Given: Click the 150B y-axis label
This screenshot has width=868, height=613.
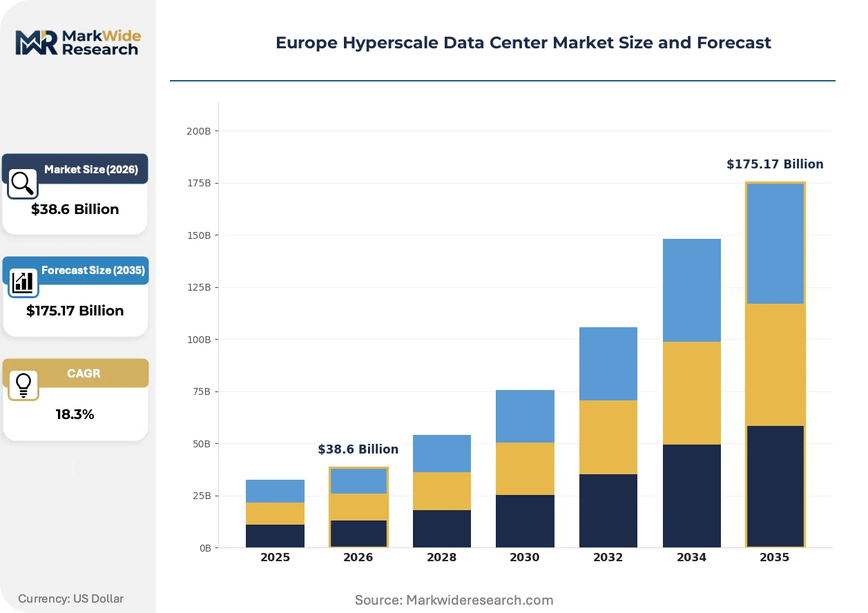Looking at the screenshot, I should [x=199, y=235].
